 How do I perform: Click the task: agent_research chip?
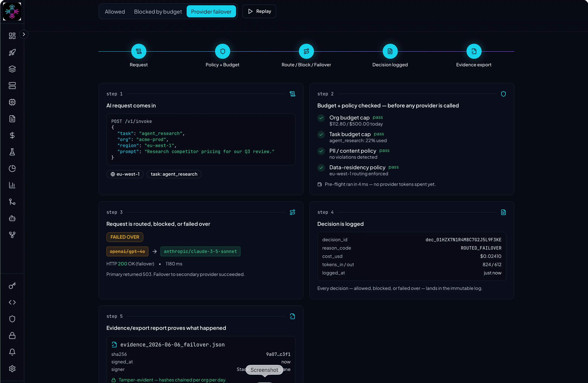tap(174, 174)
